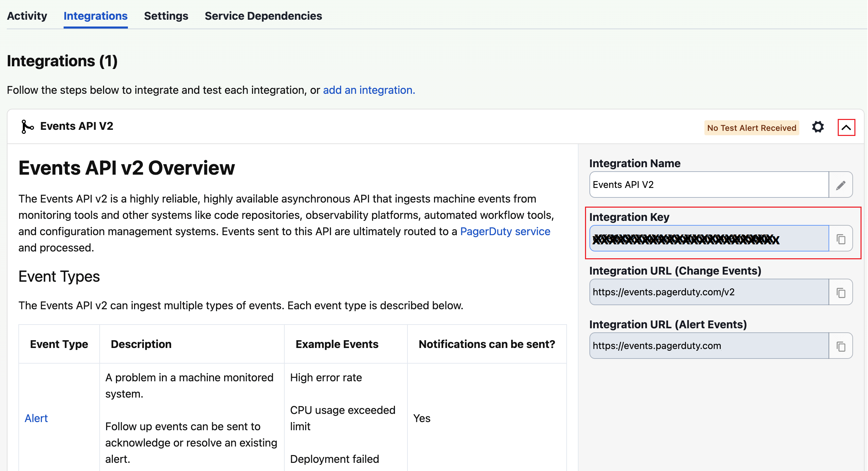Open the Service Dependencies tab
Image resolution: width=868 pixels, height=471 pixels.
(x=263, y=16)
